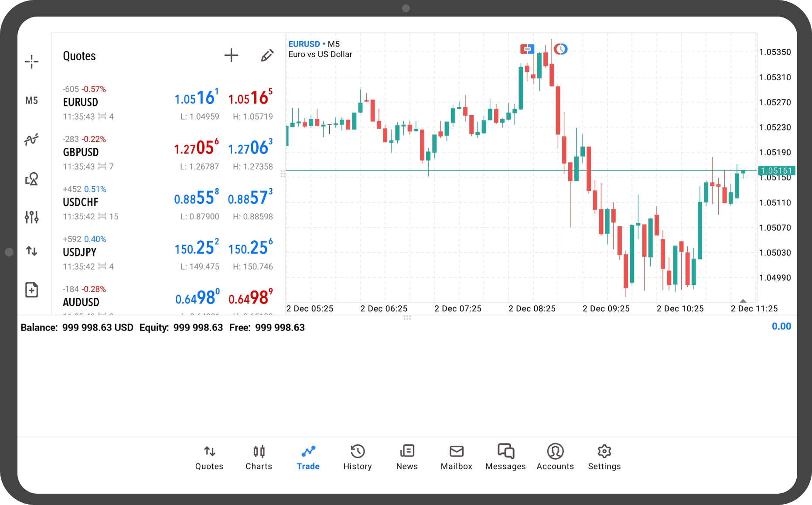This screenshot has width=812, height=505.
Task: Click EURUSD ask price 1.05165
Action: pyautogui.click(x=251, y=98)
